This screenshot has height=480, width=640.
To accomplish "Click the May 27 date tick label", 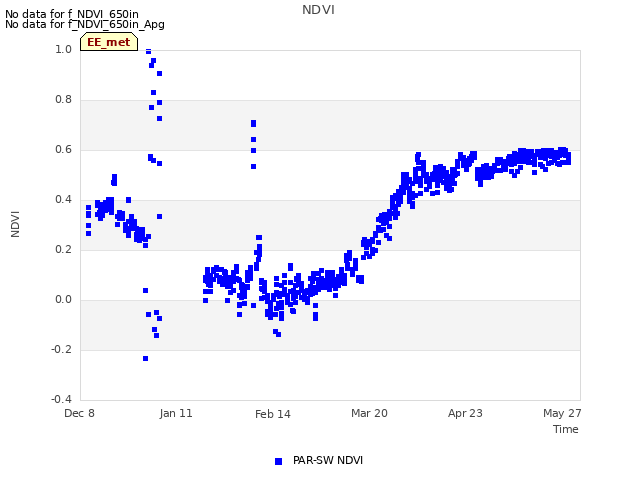I will coord(562,413).
